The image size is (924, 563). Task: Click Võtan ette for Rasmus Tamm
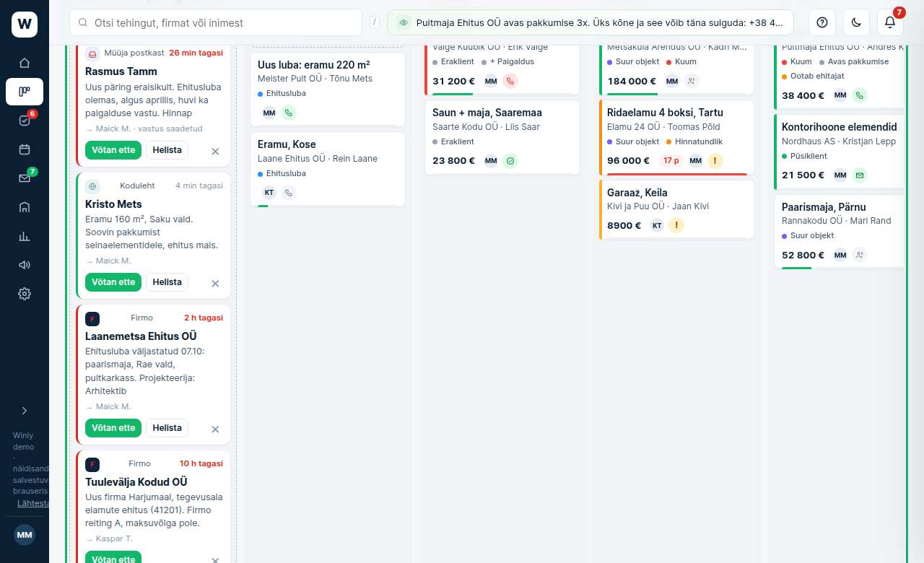pos(113,150)
